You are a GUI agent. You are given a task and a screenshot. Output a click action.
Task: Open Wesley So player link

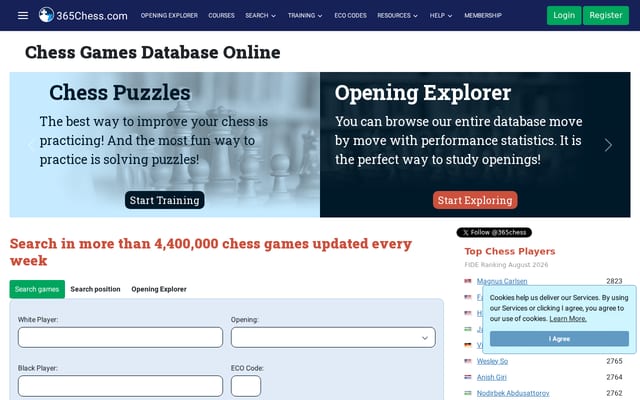pyautogui.click(x=492, y=361)
